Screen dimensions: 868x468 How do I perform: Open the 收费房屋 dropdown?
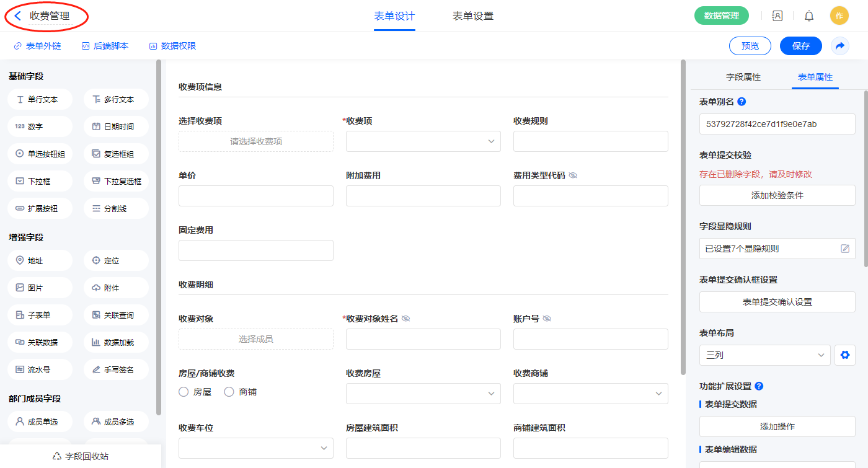[x=423, y=394]
